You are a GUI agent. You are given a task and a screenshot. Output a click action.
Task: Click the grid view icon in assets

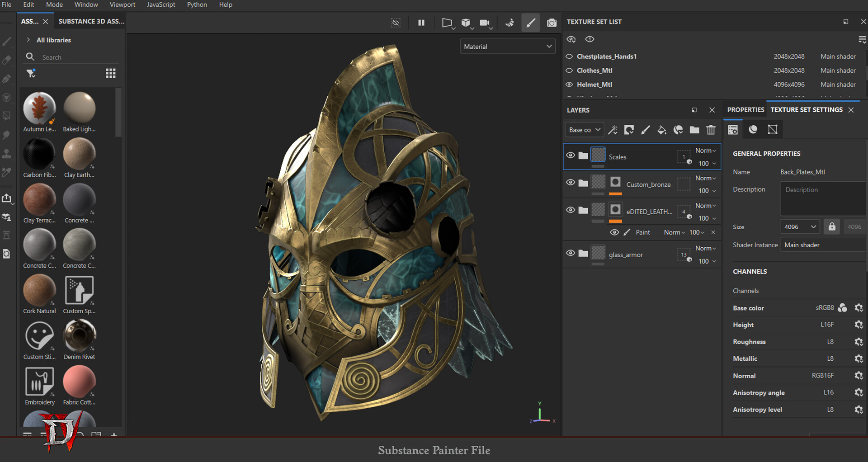pos(111,73)
